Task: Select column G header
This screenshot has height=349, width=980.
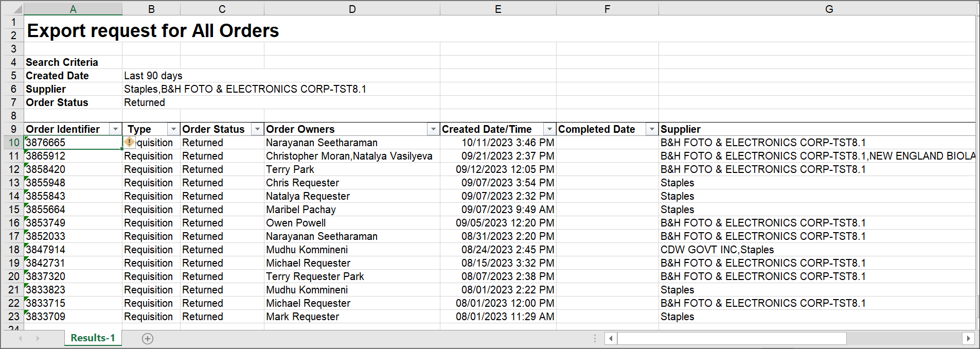Action: click(x=817, y=9)
